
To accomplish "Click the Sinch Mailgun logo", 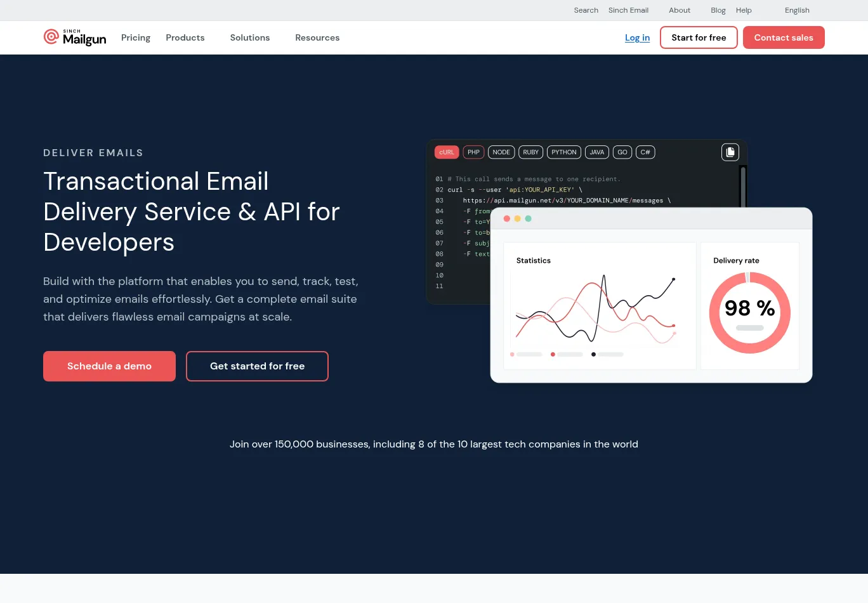I will 75,37.
